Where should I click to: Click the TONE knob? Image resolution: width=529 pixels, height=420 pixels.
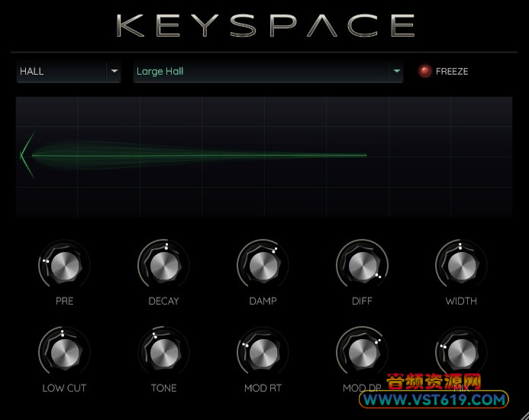(x=163, y=352)
